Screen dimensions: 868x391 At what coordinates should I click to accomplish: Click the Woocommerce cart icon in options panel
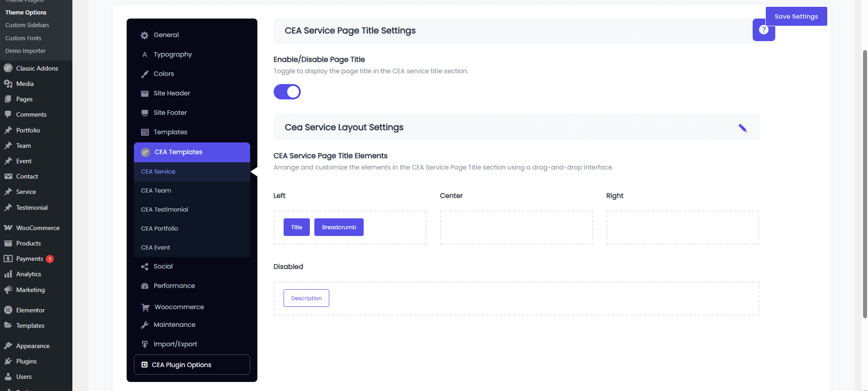[x=145, y=307]
